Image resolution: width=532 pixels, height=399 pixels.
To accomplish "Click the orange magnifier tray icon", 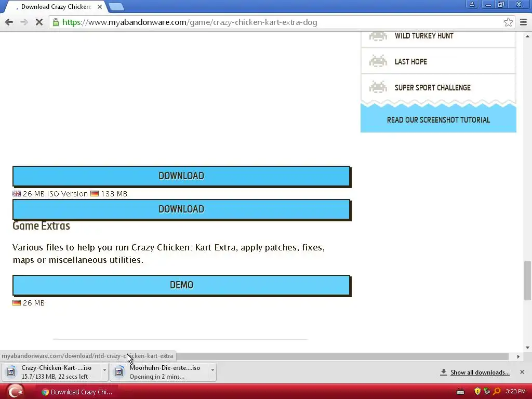I will pos(497,392).
